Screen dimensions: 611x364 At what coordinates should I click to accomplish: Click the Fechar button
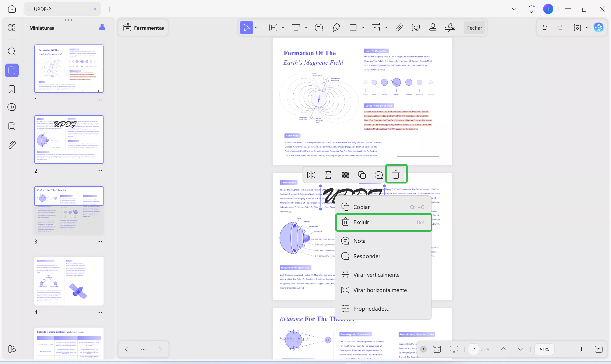pos(474,28)
